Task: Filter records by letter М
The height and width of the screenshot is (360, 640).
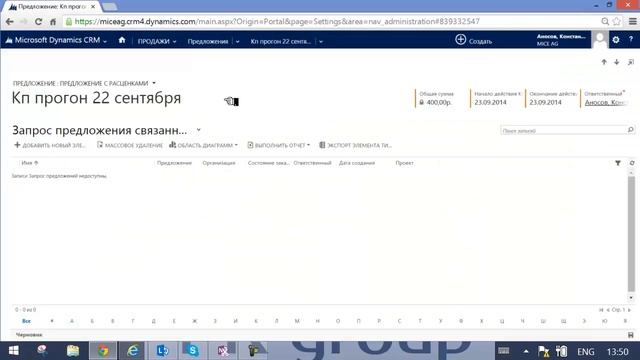Action: [297, 321]
